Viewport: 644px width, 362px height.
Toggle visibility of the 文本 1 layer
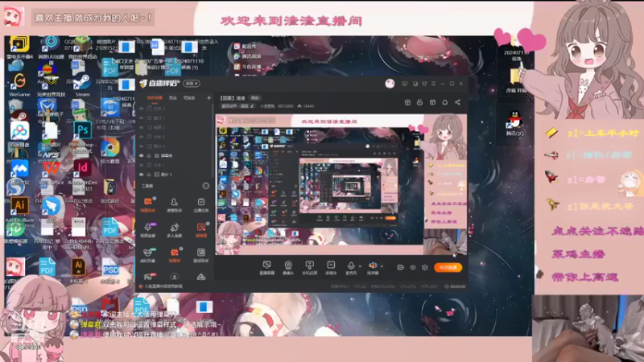click(x=142, y=165)
